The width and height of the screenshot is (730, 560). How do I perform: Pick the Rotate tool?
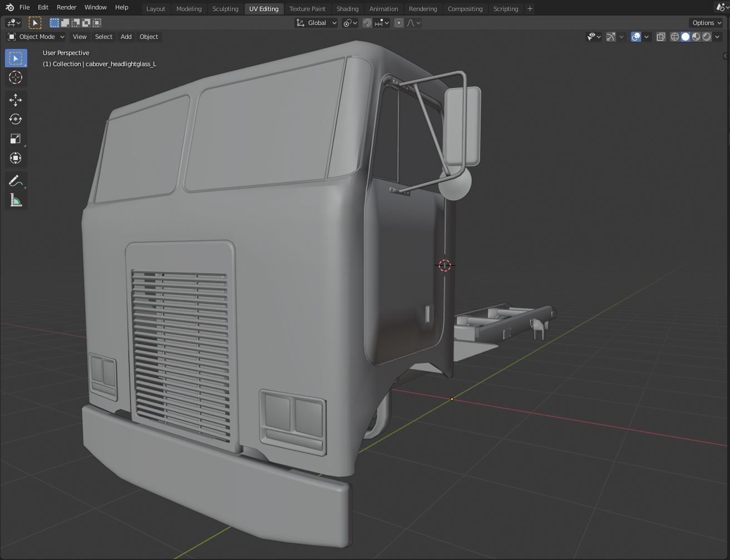click(x=16, y=120)
